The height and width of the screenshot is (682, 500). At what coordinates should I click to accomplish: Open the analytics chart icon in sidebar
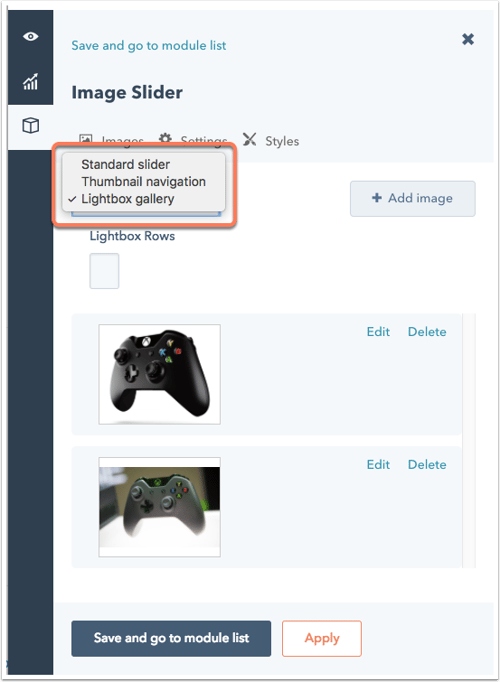30,82
